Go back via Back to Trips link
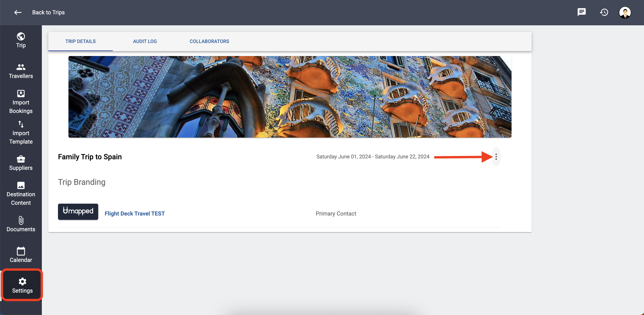 (x=48, y=12)
